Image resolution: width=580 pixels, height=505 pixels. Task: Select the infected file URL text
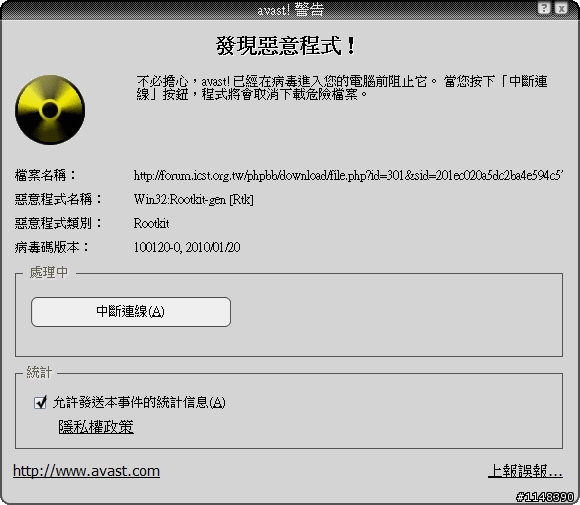pos(348,175)
